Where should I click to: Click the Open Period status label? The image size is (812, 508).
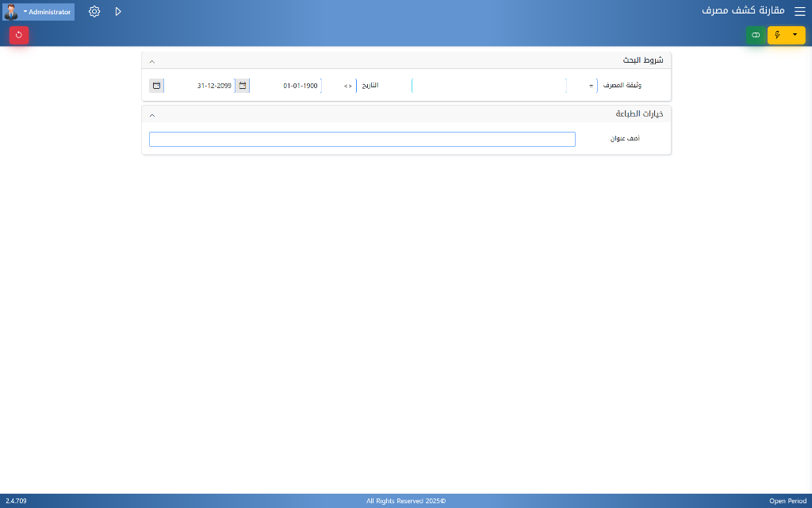click(x=787, y=501)
